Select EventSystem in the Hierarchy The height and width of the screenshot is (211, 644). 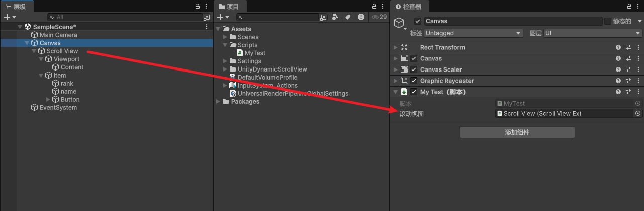tap(58, 108)
